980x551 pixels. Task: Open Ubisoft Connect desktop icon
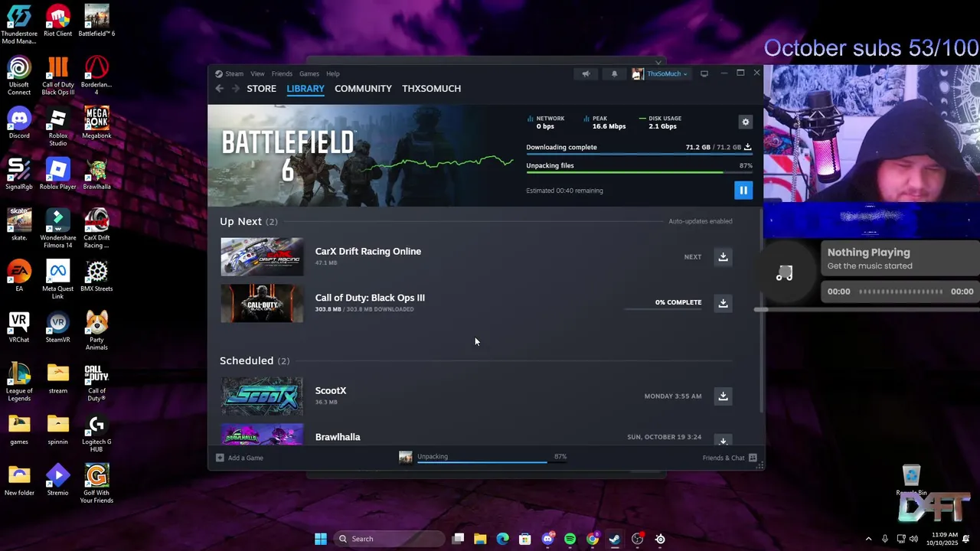19,77
